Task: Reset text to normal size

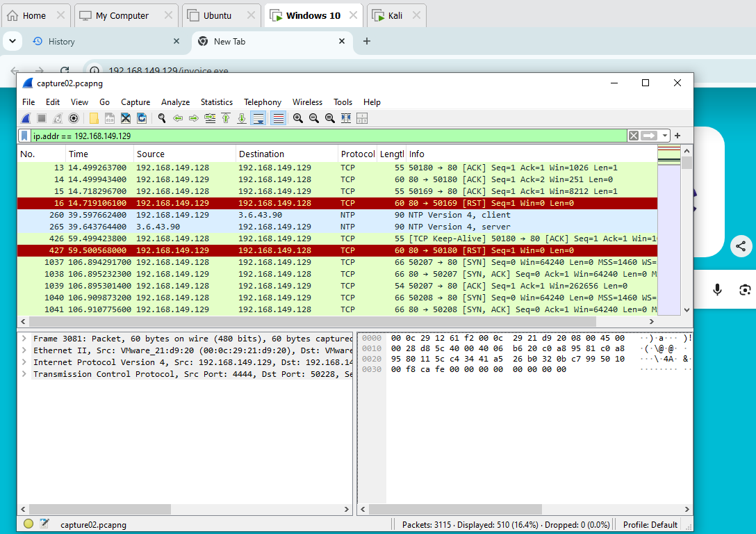Action: (x=330, y=118)
